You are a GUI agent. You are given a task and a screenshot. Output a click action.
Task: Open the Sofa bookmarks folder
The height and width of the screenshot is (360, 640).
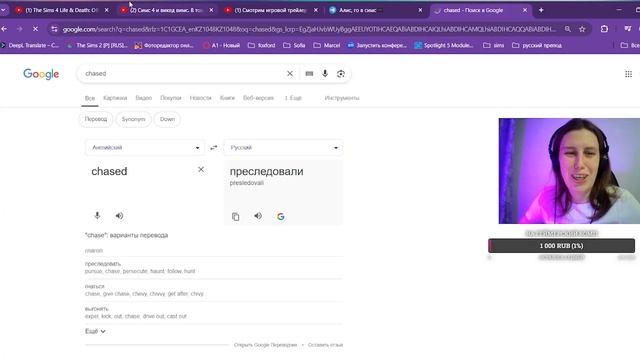point(294,45)
